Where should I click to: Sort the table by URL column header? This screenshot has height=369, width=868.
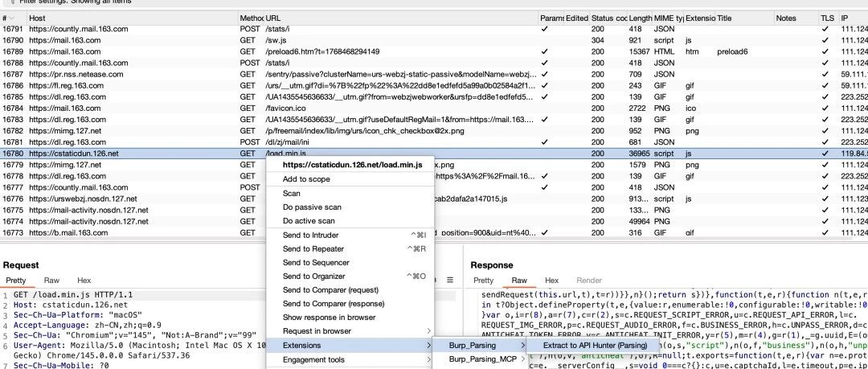coord(401,18)
